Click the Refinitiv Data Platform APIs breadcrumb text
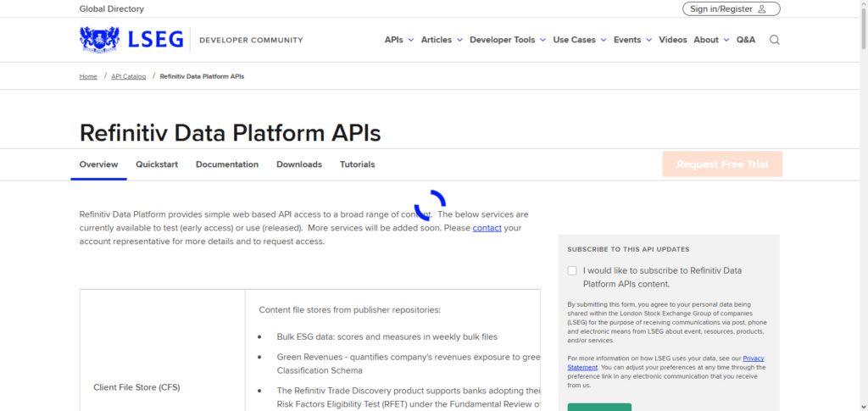The height and width of the screenshot is (411, 868). click(202, 76)
